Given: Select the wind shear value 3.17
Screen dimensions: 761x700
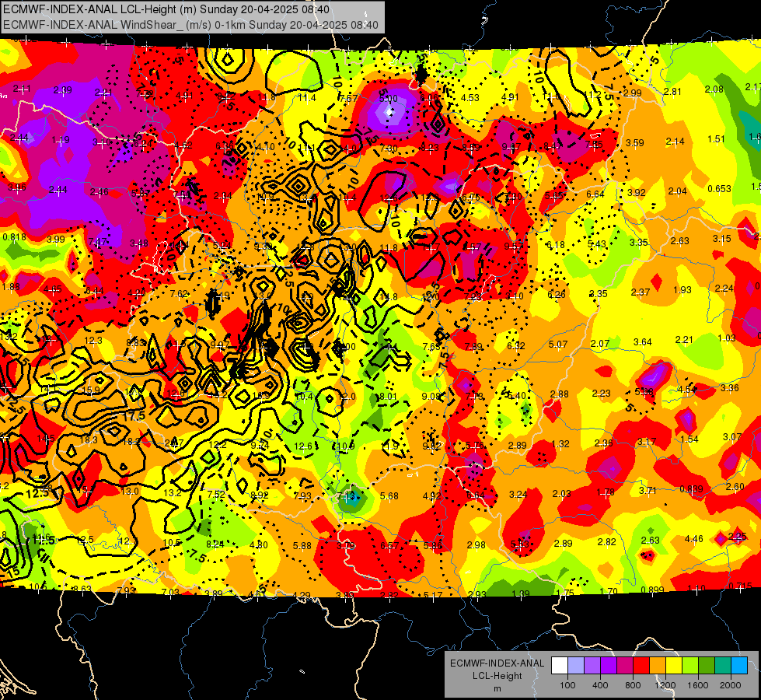Looking at the screenshot, I should click(x=647, y=442).
